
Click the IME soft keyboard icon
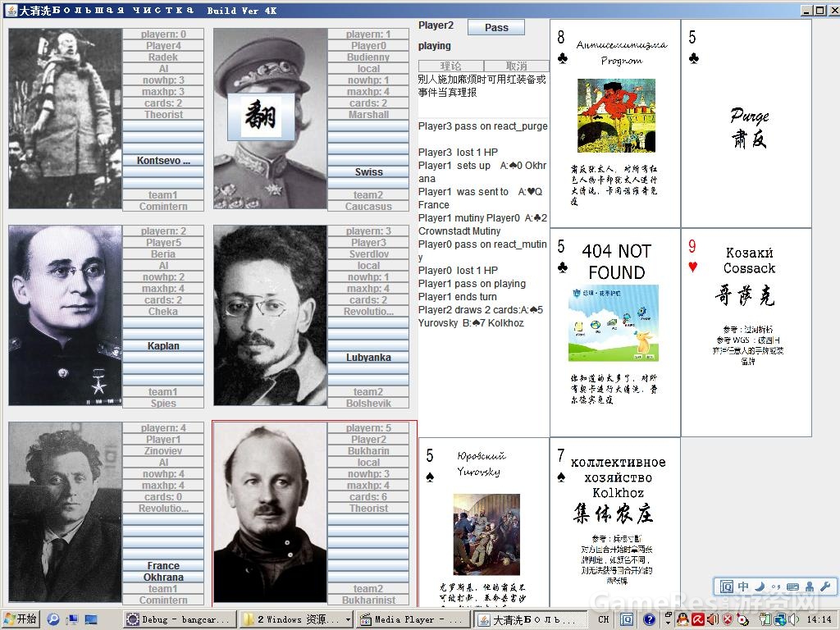tap(793, 587)
